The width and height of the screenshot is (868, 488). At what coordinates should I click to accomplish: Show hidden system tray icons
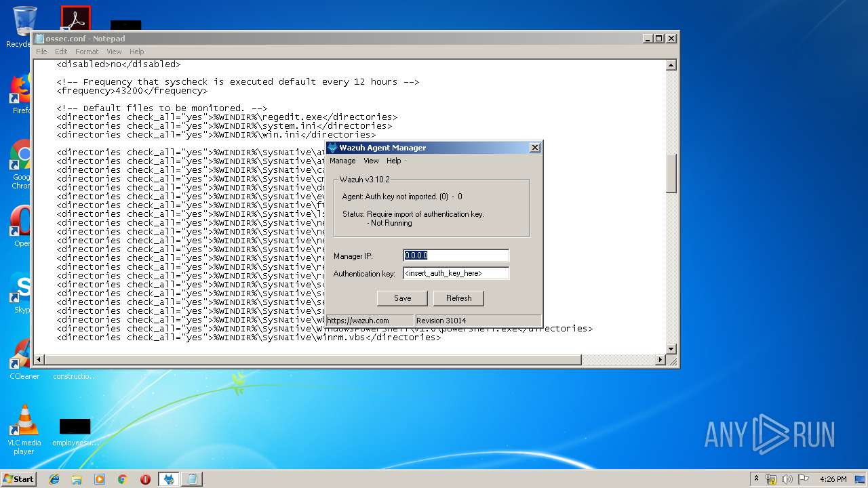pyautogui.click(x=756, y=479)
